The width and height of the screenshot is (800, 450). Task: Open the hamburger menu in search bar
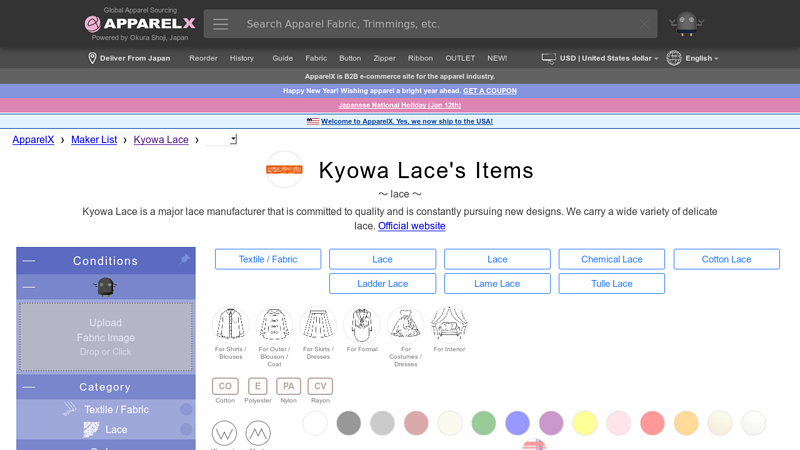[x=220, y=24]
